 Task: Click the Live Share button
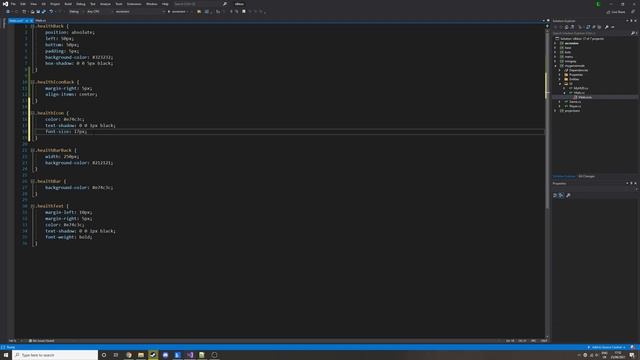coord(616,12)
